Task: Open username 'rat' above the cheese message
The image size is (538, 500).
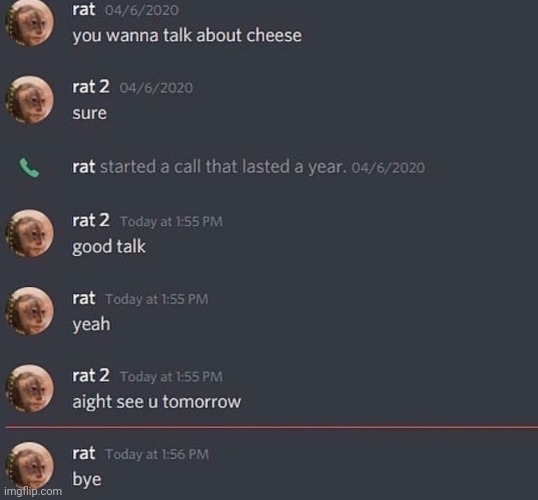Action: (x=83, y=10)
